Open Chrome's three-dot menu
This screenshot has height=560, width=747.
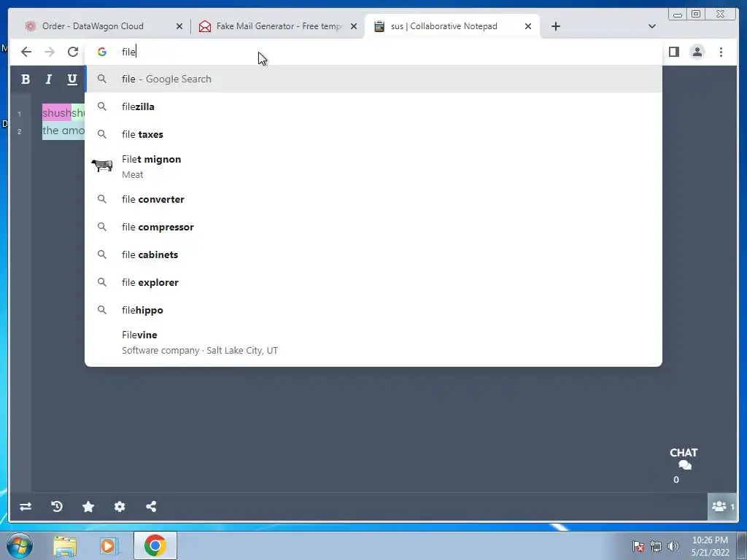tap(721, 52)
